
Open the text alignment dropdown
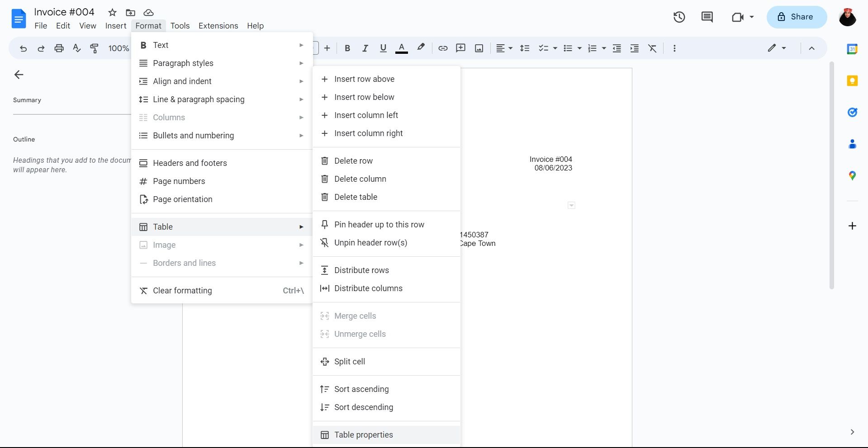click(504, 48)
